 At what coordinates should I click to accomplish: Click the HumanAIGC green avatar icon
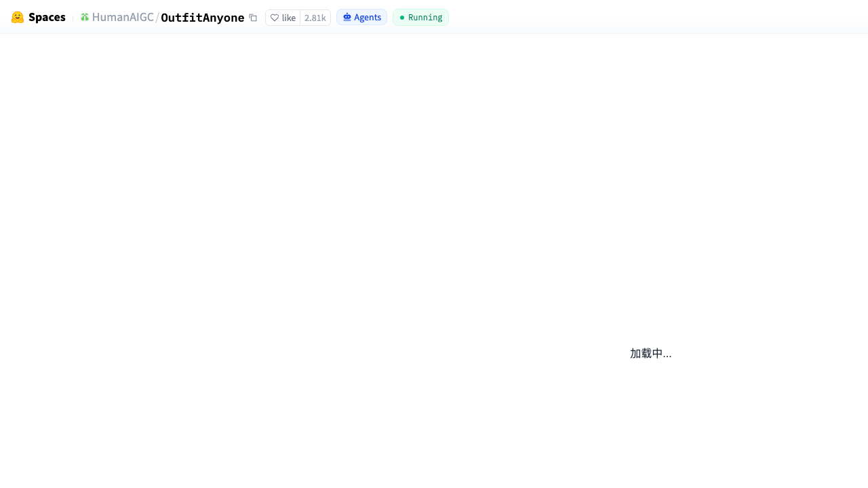click(x=85, y=17)
